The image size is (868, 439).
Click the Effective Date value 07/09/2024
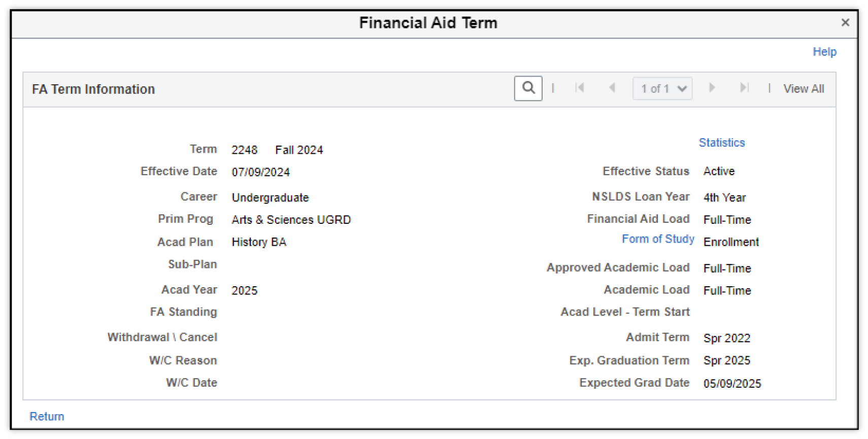pos(261,172)
